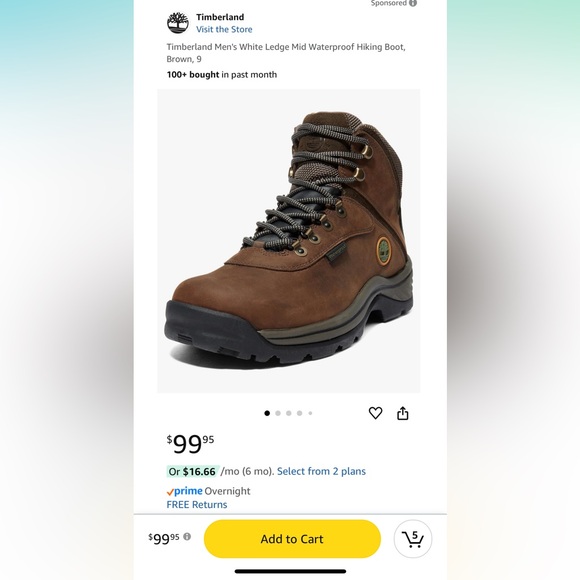The width and height of the screenshot is (580, 580).
Task: Select the third image carousel dot
Action: point(289,413)
